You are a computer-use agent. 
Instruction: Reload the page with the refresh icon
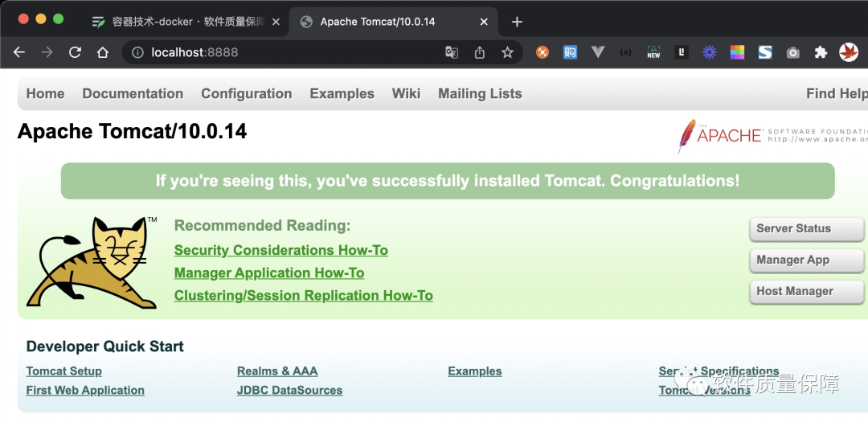(x=75, y=52)
